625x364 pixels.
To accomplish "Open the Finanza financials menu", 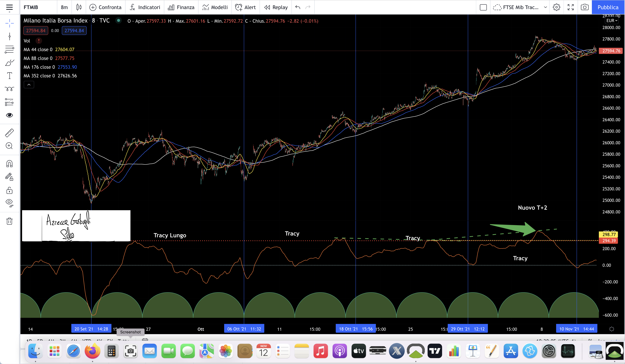I will (181, 7).
